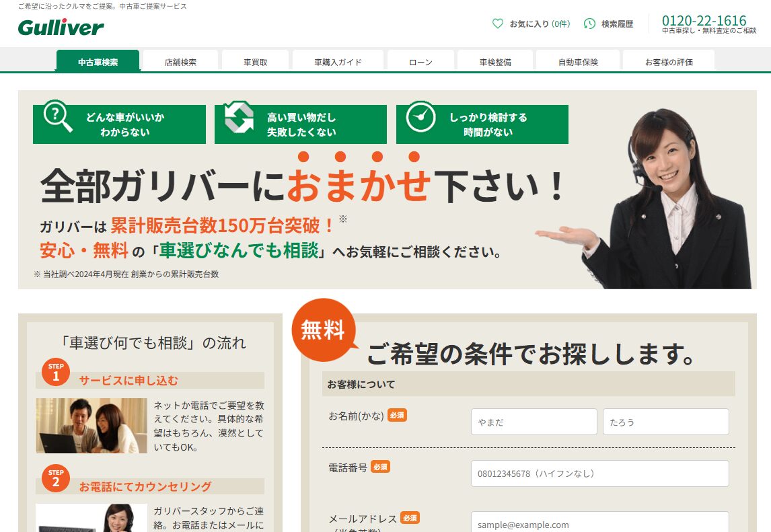
Task: Click the お名前(かな) field label
Action: point(356,416)
